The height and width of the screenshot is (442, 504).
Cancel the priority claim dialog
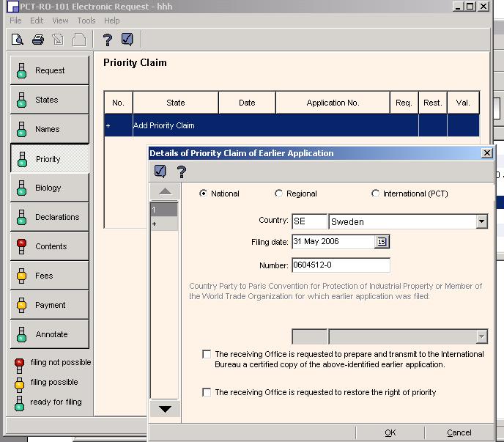pos(459,432)
